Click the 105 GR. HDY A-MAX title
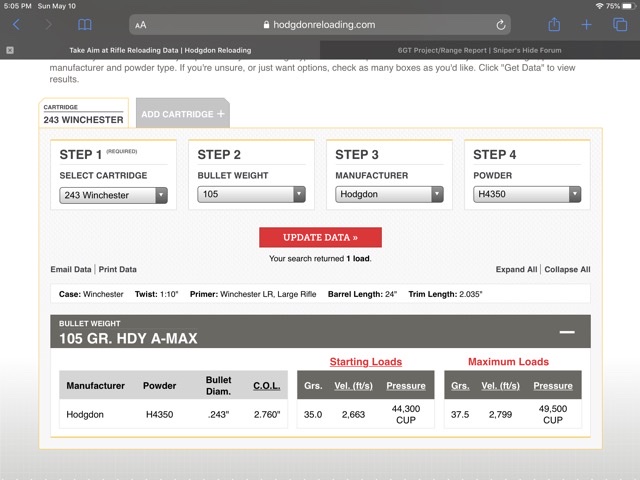Screen dimensions: 640x480 [128, 338]
